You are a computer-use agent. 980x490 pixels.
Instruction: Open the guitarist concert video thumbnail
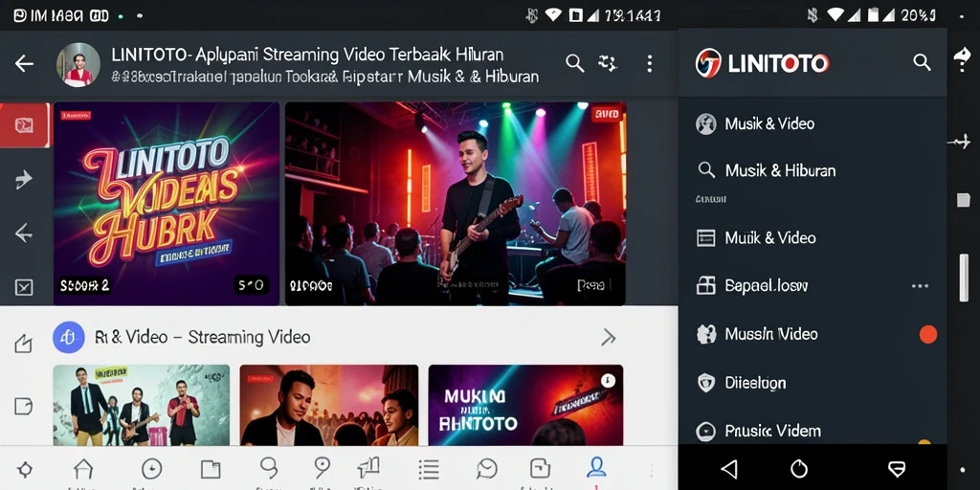tap(455, 204)
